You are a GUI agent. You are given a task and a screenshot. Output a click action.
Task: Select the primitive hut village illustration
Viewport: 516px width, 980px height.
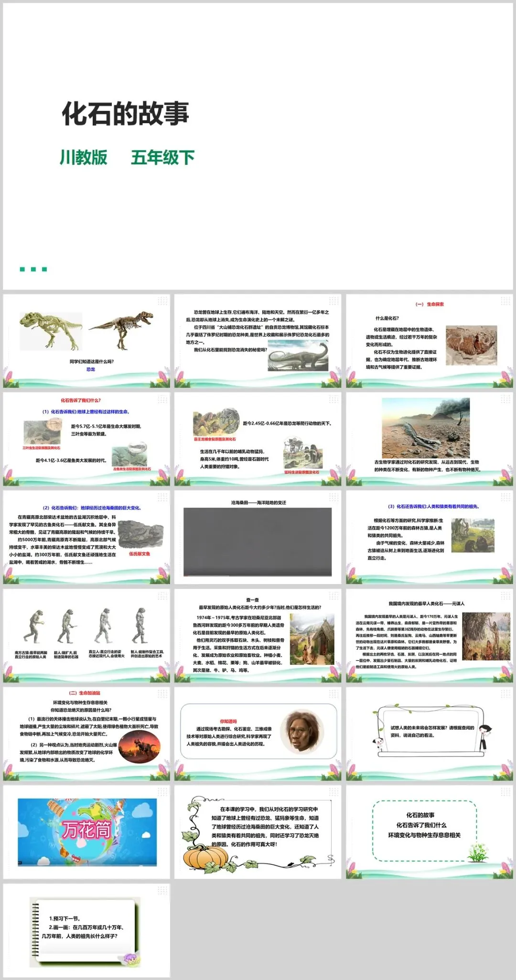coord(312,640)
